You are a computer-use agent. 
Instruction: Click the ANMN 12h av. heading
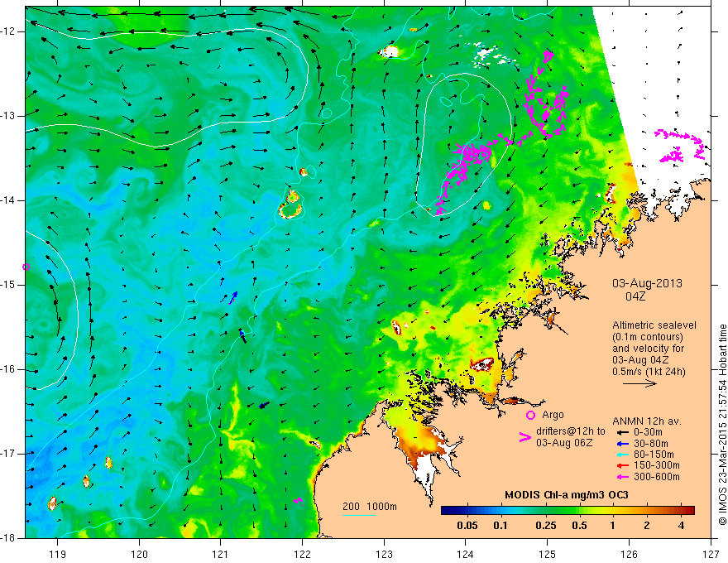pyautogui.click(x=647, y=421)
